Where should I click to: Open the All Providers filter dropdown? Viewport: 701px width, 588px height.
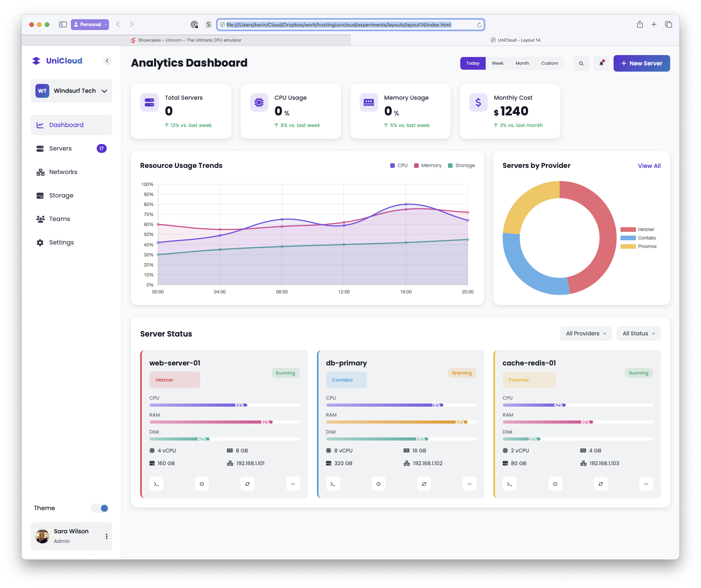[585, 333]
